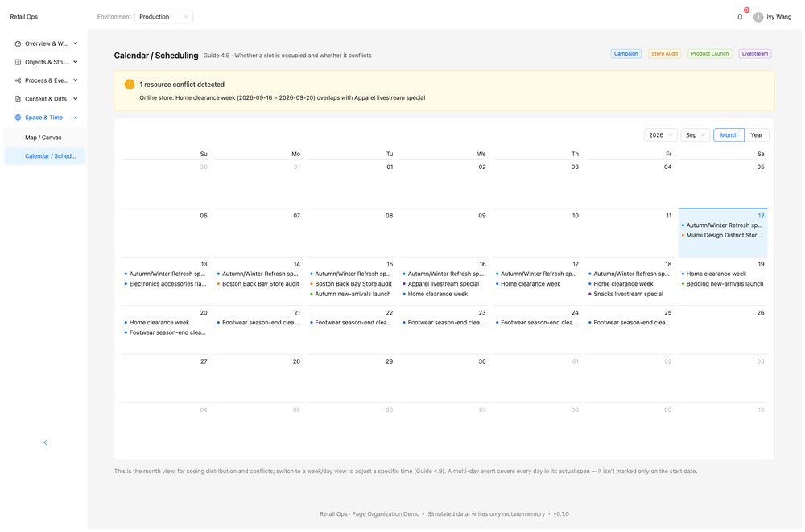The image size is (805, 532).
Task: Open Snacks livestream special event
Action: click(629, 295)
